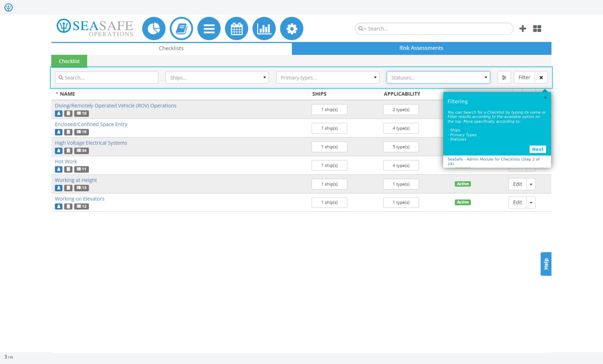The width and height of the screenshot is (603, 364).
Task: Click items count 34 badge for High Voltage
Action: (82, 151)
